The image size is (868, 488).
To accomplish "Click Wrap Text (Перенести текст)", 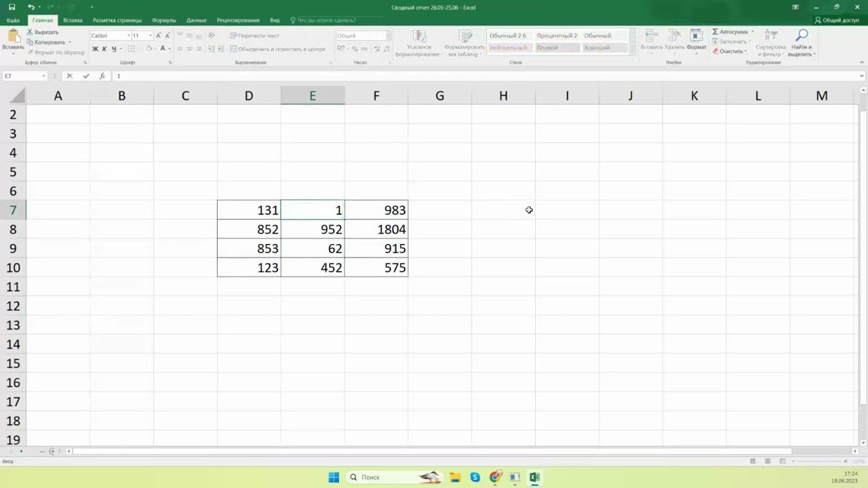I will 254,35.
